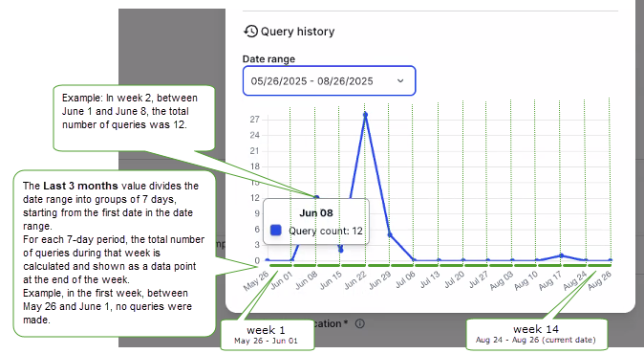Click the 'Jun 08' x-axis label
Viewport: 644px width, 354px height.
tap(306, 280)
